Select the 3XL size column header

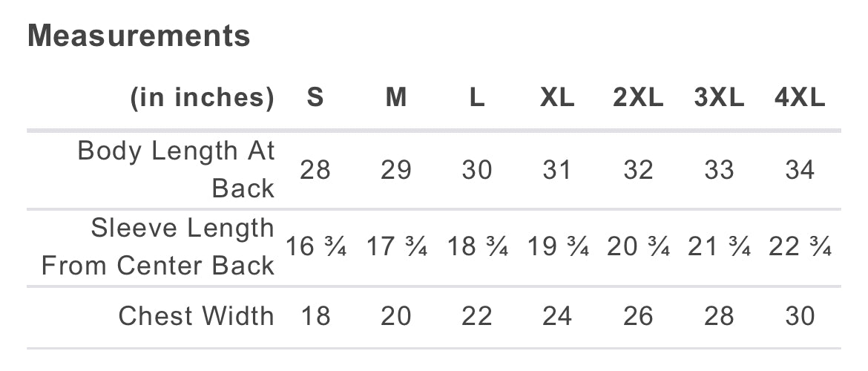[x=719, y=98]
